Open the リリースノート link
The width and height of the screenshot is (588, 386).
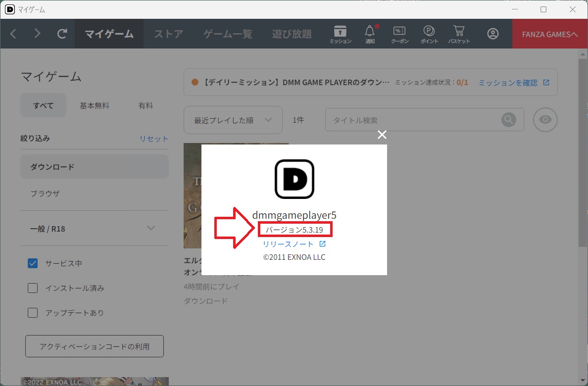tap(288, 244)
